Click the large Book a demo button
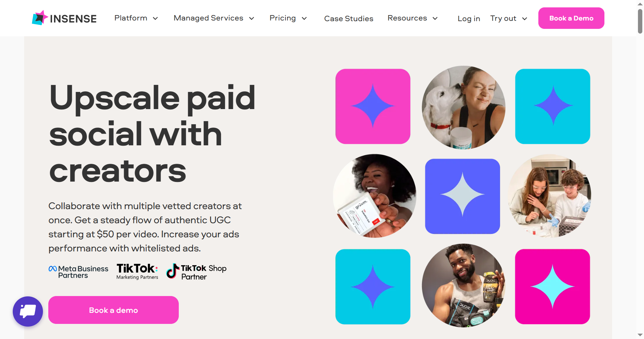 point(113,310)
